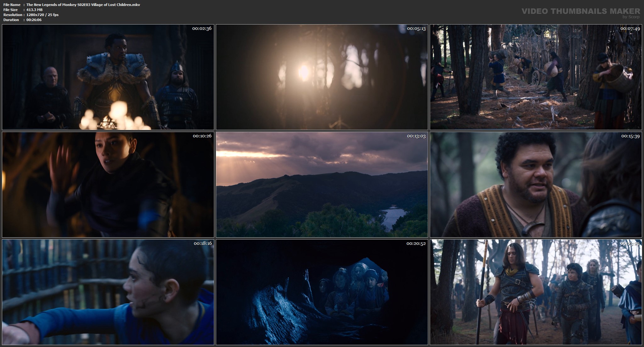The image size is (644, 347).
Task: Click the file name text in the header
Action: pyautogui.click(x=83, y=5)
